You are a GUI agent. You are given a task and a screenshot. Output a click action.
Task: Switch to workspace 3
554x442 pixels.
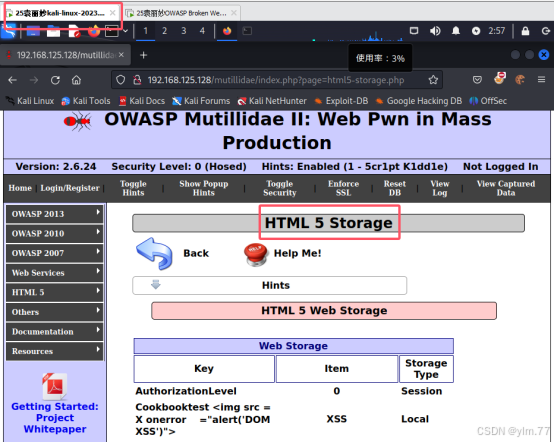184,31
